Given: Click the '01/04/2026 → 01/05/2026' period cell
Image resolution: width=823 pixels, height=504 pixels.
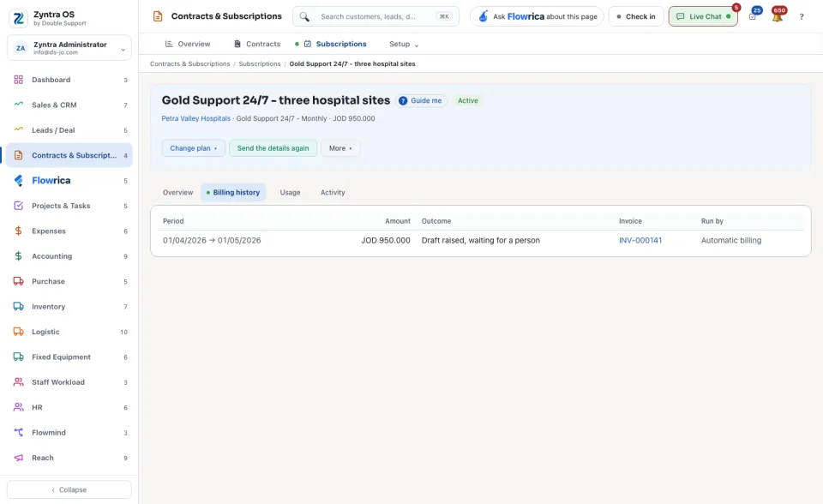Looking at the screenshot, I should pyautogui.click(x=212, y=241).
